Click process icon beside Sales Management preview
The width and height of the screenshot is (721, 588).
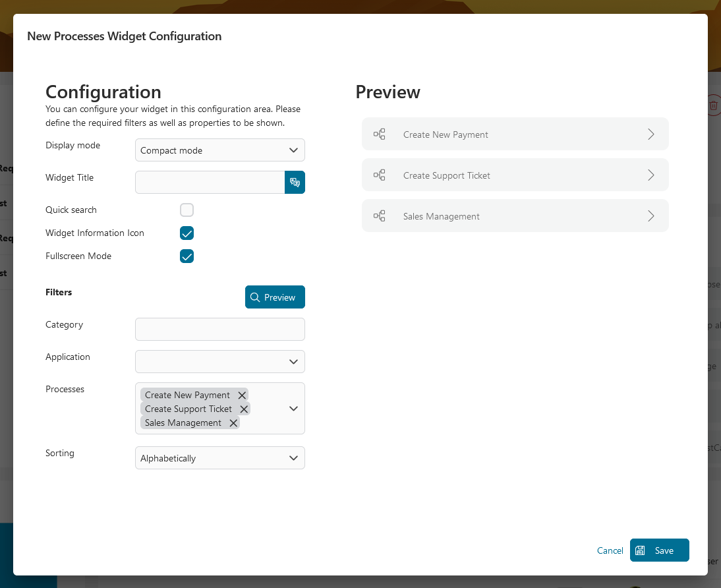[380, 216]
